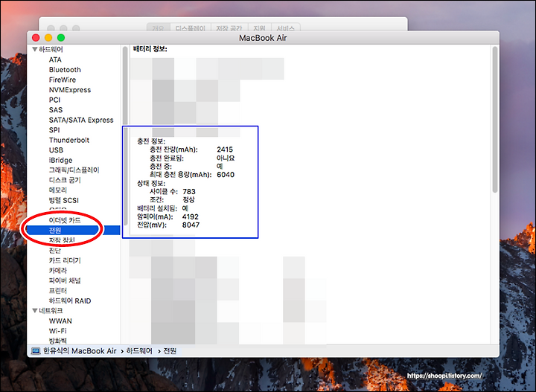The width and height of the screenshot is (536, 392).
Task: Select 파이버 채널 in the sidebar
Action: point(65,280)
